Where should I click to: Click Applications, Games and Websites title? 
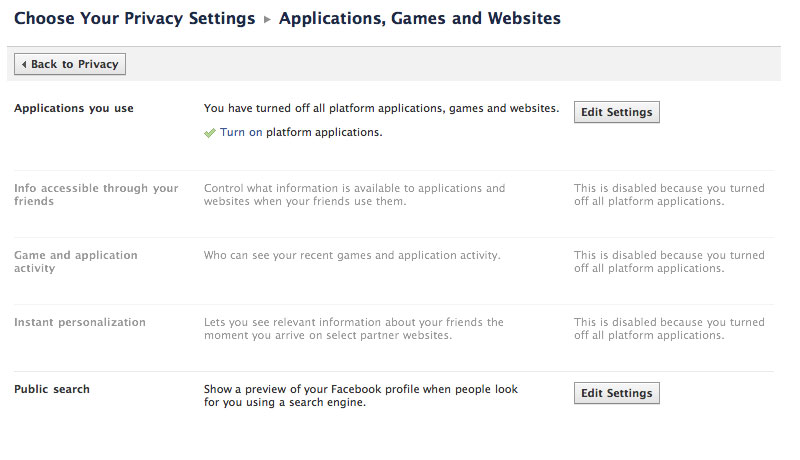[419, 18]
